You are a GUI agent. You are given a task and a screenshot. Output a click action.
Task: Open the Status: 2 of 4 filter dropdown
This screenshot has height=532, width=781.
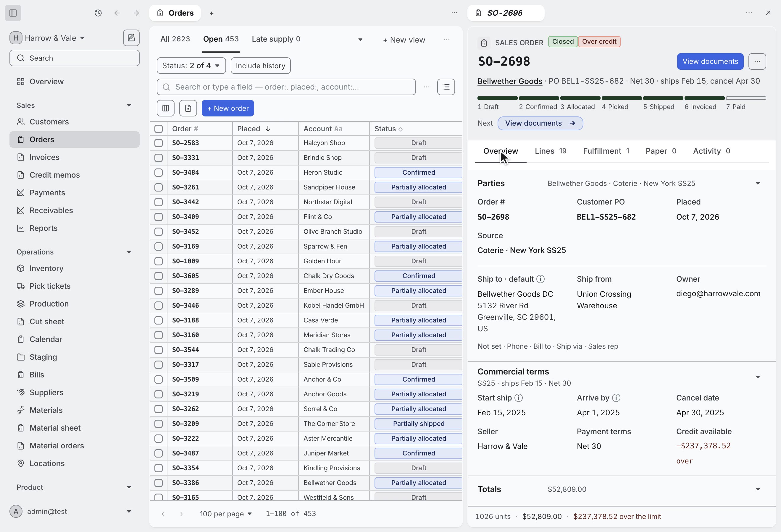click(191, 65)
